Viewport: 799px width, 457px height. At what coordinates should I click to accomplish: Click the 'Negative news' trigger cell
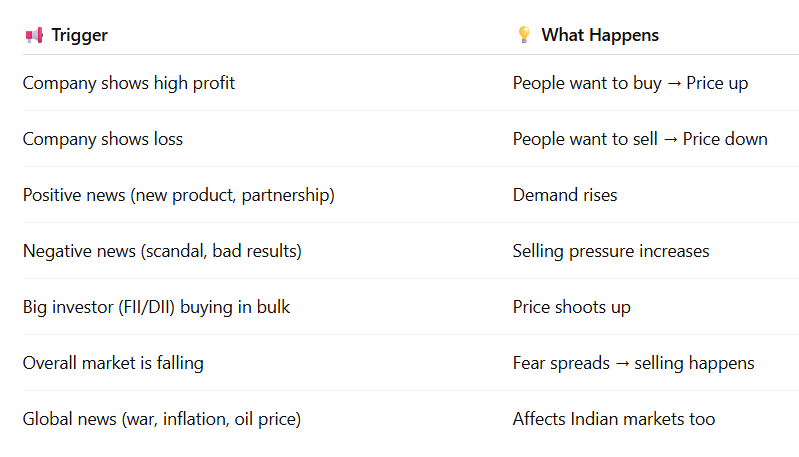pyautogui.click(x=162, y=251)
